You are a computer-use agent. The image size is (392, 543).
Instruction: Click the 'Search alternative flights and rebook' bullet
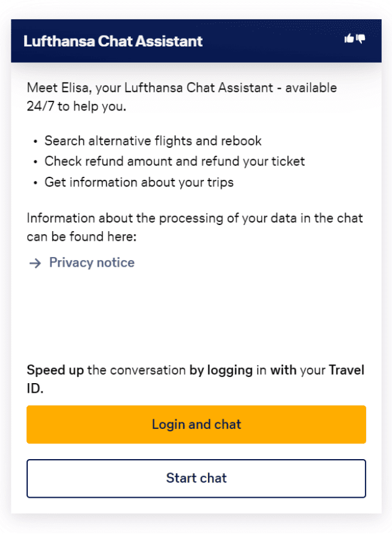coord(153,141)
